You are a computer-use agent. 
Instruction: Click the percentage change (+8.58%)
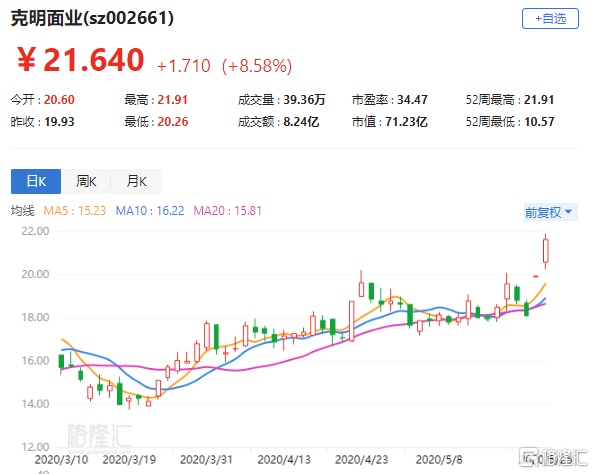(x=257, y=66)
